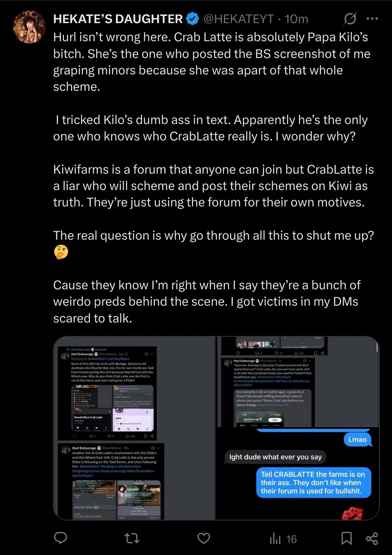The image size is (392, 555).
Task: Click the Grok slashed-circle icon
Action: [350, 18]
